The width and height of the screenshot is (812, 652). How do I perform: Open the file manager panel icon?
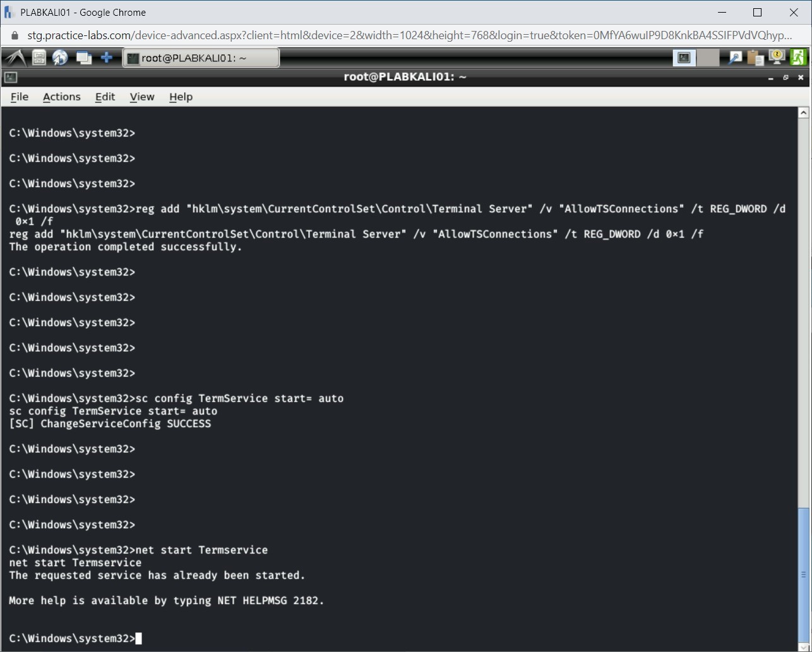39,58
